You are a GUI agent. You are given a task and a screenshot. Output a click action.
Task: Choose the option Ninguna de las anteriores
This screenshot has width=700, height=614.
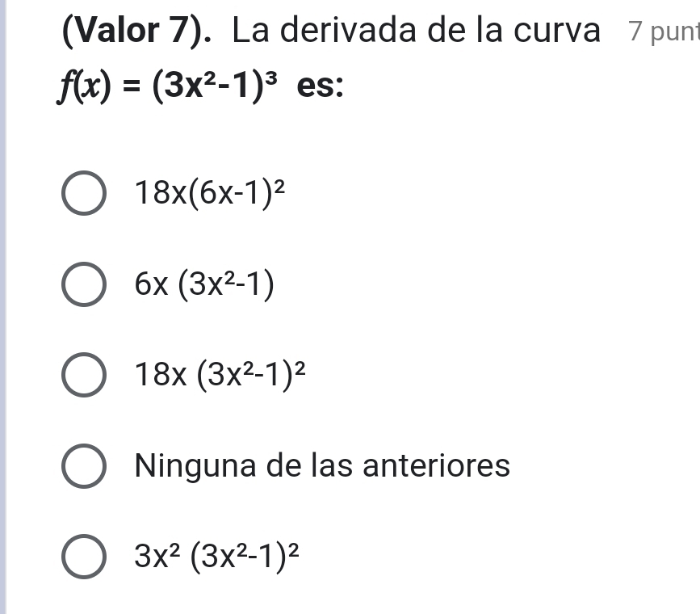(83, 467)
